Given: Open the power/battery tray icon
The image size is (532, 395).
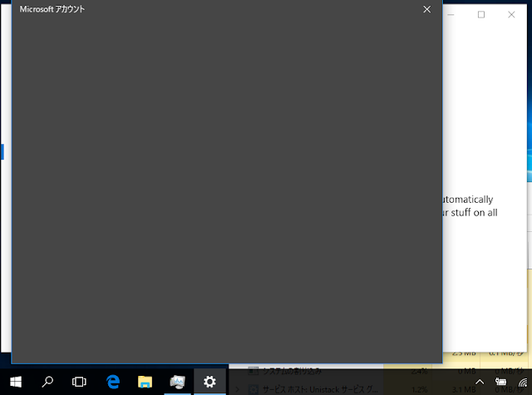Looking at the screenshot, I should 500,382.
